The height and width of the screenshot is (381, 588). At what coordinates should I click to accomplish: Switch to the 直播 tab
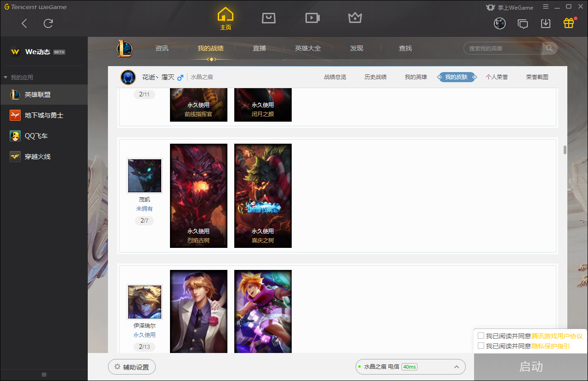coord(260,48)
